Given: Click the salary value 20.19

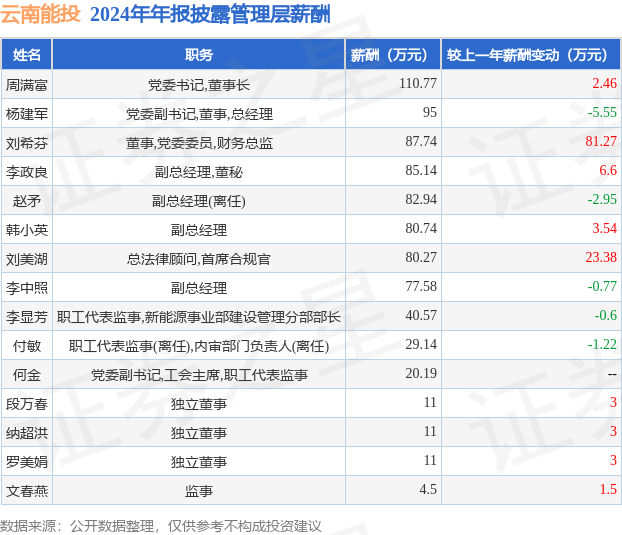Looking at the screenshot, I should point(421,373).
